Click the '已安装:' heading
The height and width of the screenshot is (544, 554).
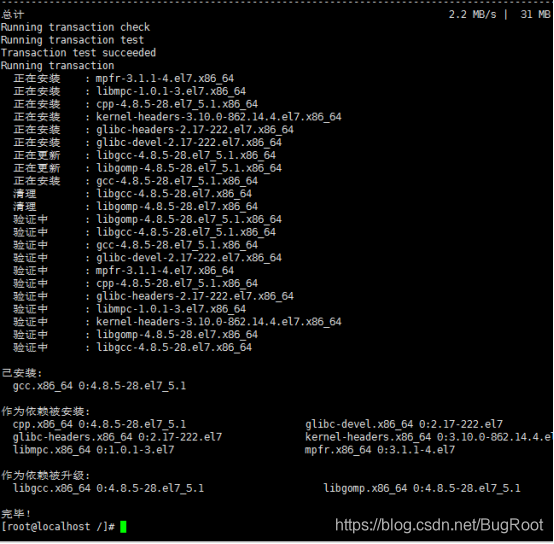22,373
